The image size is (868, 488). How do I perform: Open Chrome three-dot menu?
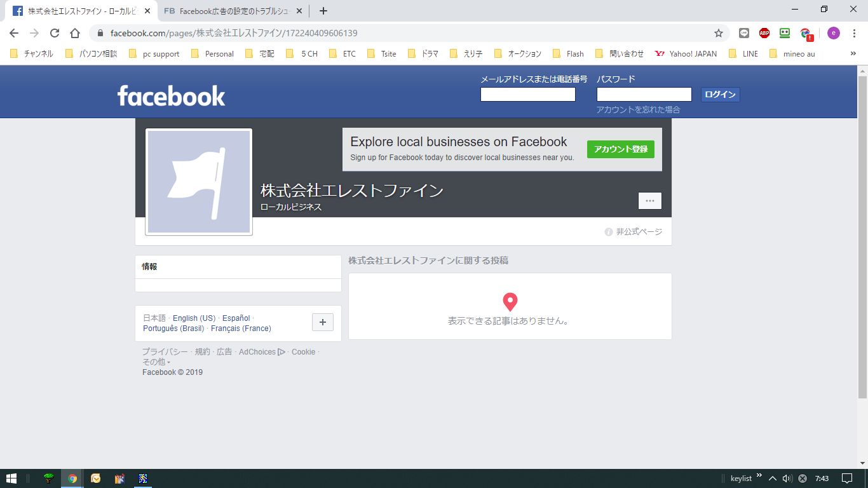855,33
